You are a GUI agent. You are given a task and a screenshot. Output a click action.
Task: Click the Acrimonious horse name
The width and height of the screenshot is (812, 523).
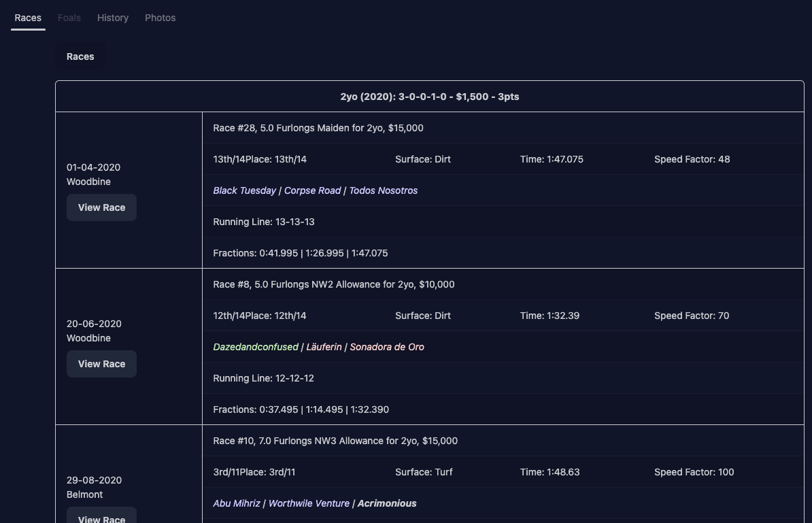[x=387, y=503]
